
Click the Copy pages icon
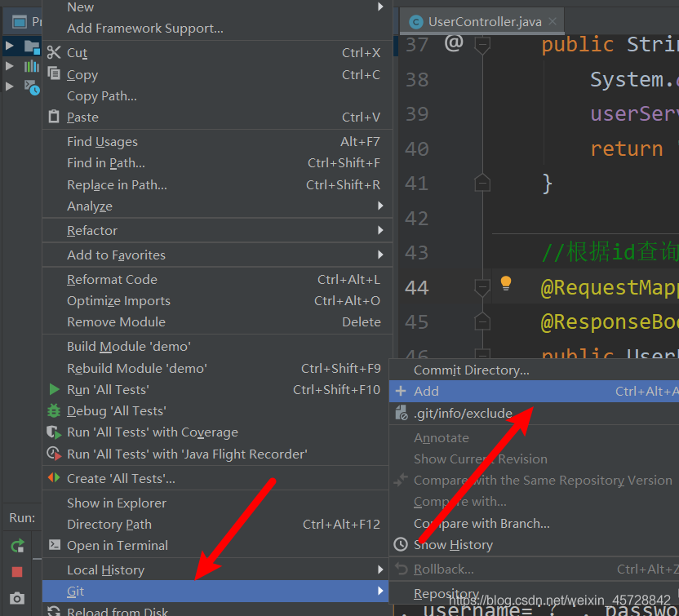[x=54, y=73]
